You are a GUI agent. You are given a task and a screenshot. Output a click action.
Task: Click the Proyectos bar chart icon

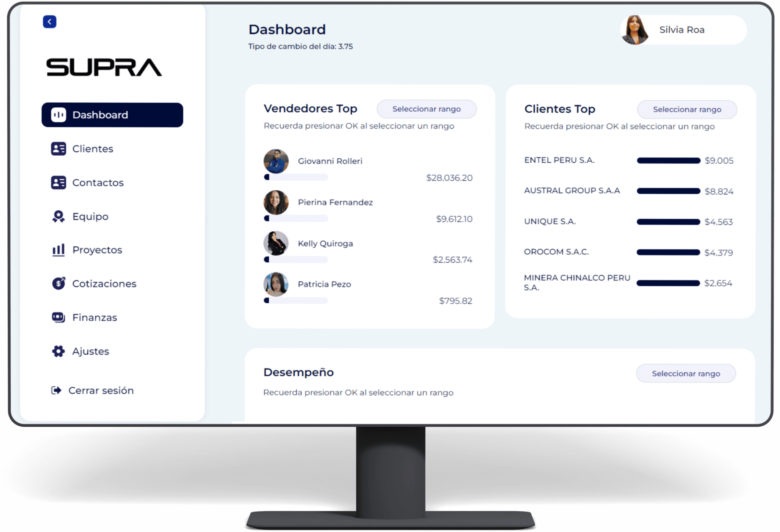pyautogui.click(x=58, y=250)
